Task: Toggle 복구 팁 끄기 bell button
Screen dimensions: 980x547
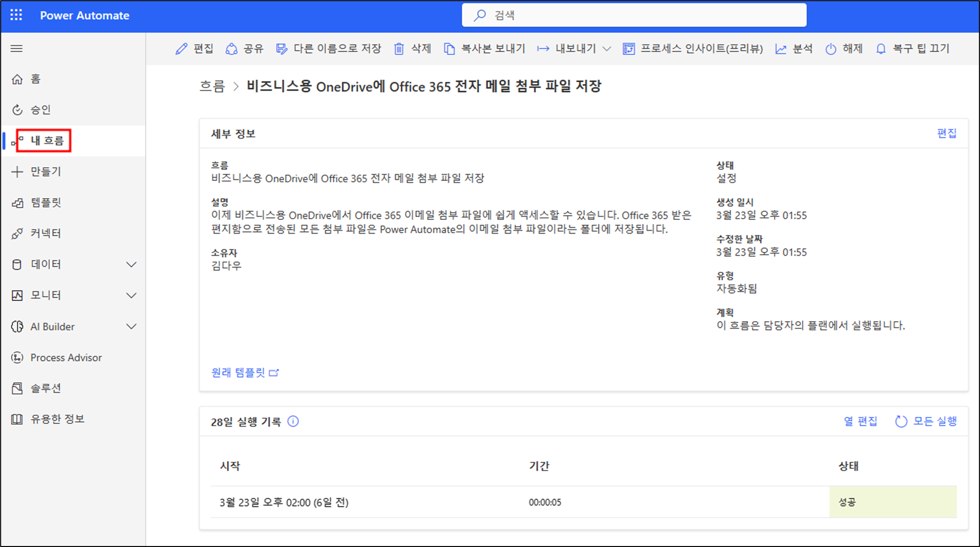Action: [x=881, y=49]
